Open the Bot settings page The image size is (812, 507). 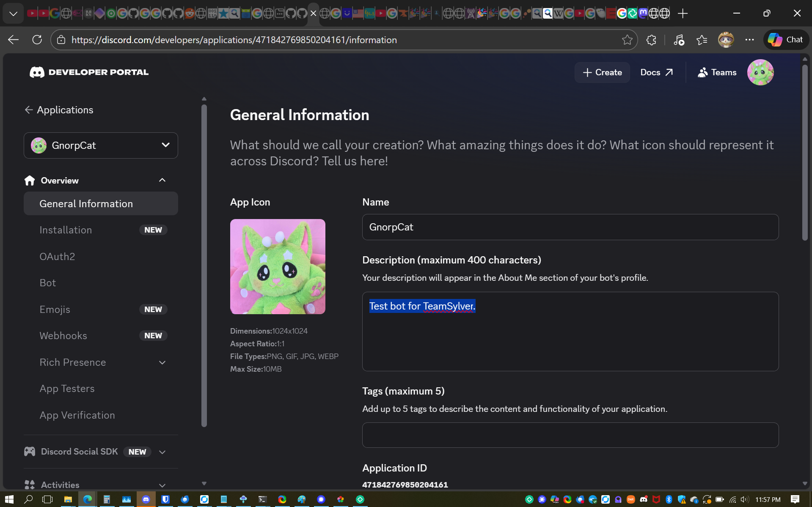(x=48, y=283)
